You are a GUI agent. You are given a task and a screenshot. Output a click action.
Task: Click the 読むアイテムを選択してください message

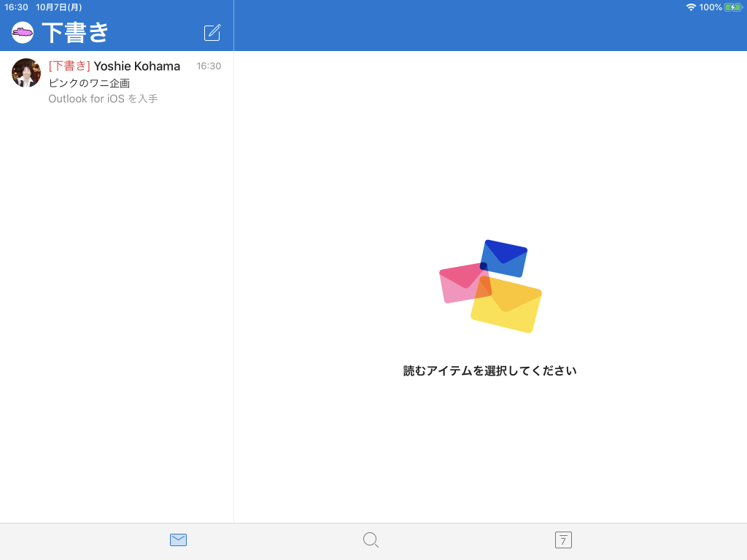489,370
